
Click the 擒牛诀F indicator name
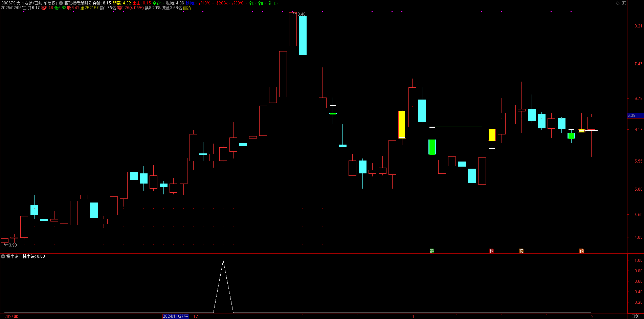[14, 256]
